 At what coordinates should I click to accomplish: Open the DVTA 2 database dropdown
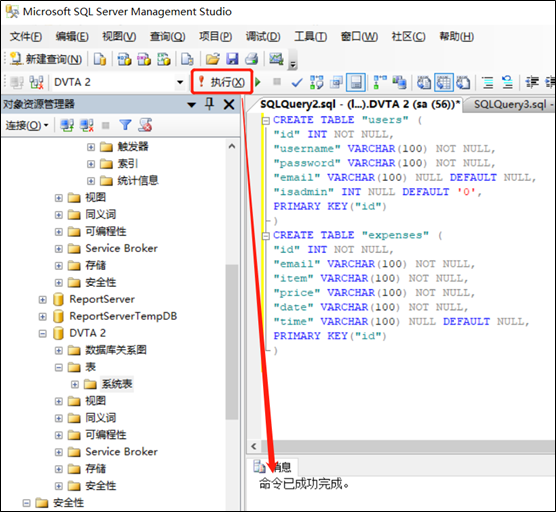point(180,82)
